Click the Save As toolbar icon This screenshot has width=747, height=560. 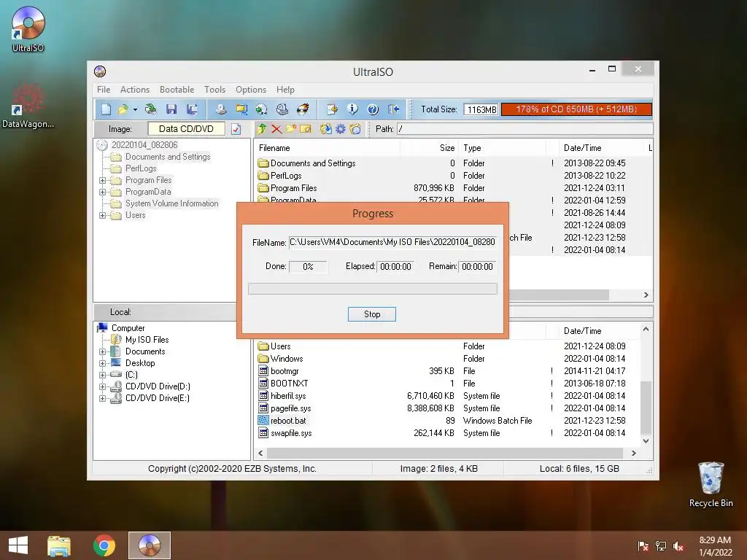tap(192, 109)
